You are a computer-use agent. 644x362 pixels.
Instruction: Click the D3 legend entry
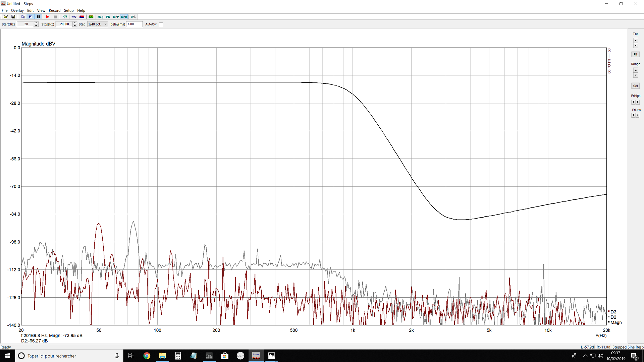[612, 312]
